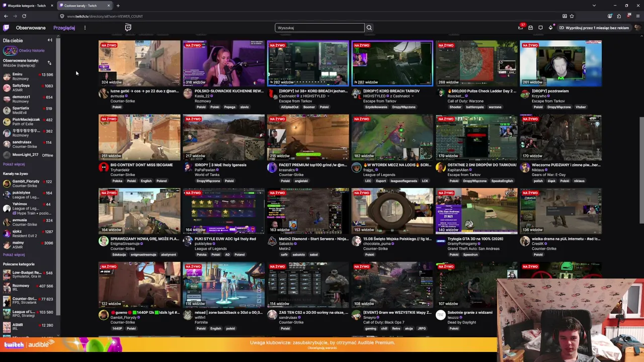Click the Bits diamond icon
644x362 pixels.
(x=550, y=28)
